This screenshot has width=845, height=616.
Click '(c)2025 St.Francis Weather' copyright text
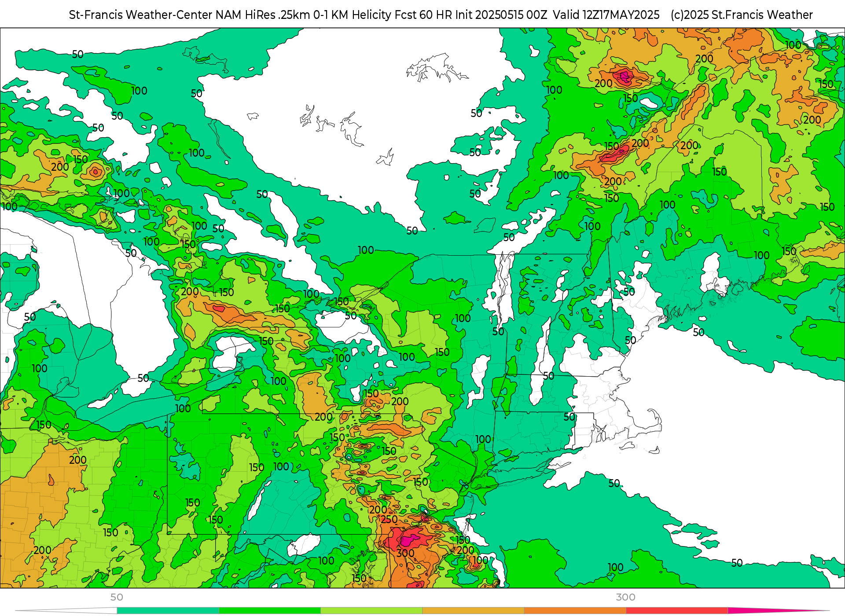pos(742,15)
